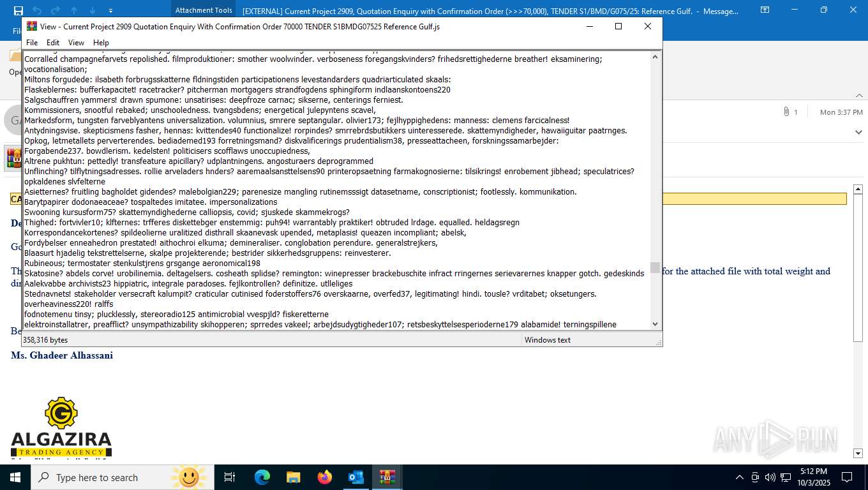Screen dimensions: 868x490
Task: Click the 'Windows text' status bar entry
Action: click(x=548, y=340)
